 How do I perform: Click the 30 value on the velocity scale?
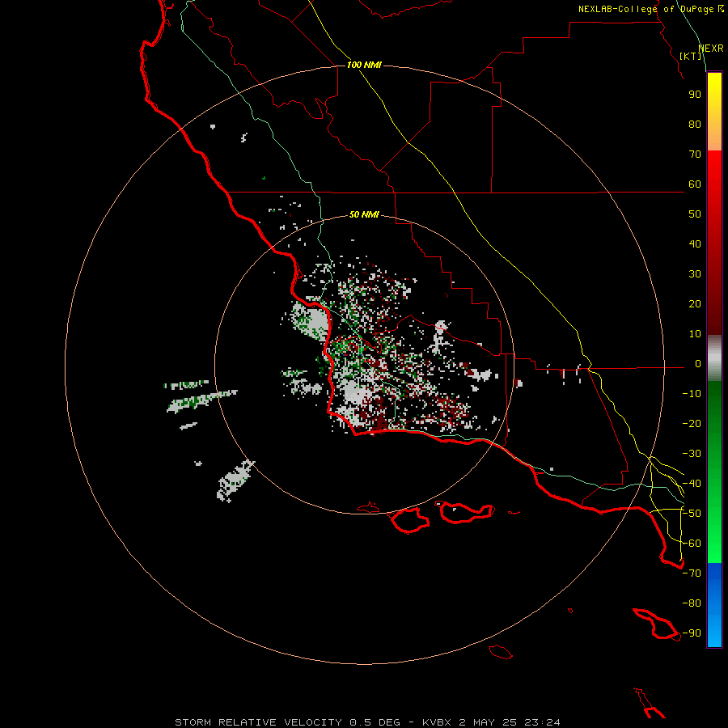(695, 274)
